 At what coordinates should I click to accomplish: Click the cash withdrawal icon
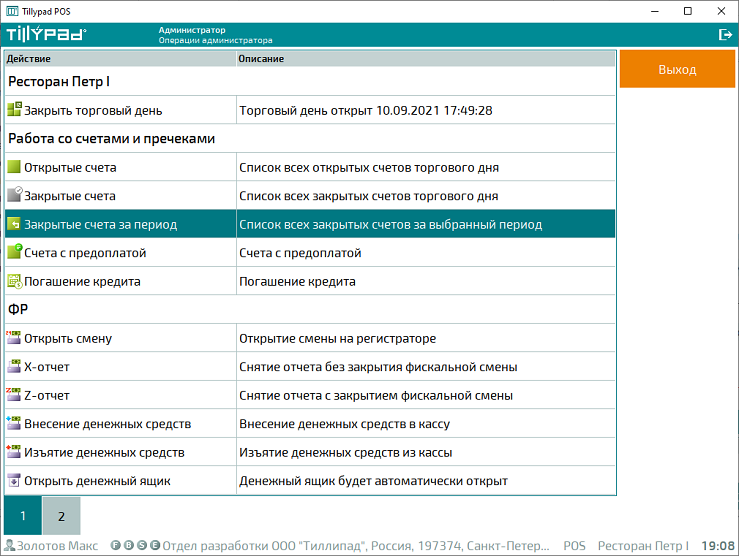[14, 452]
